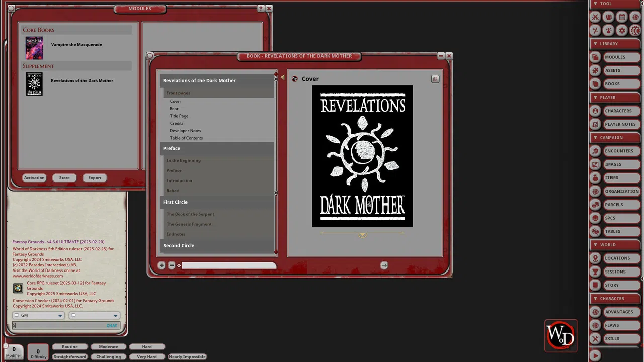Click the Organization sidebar icon
This screenshot has height=362, width=644.
(x=596, y=192)
